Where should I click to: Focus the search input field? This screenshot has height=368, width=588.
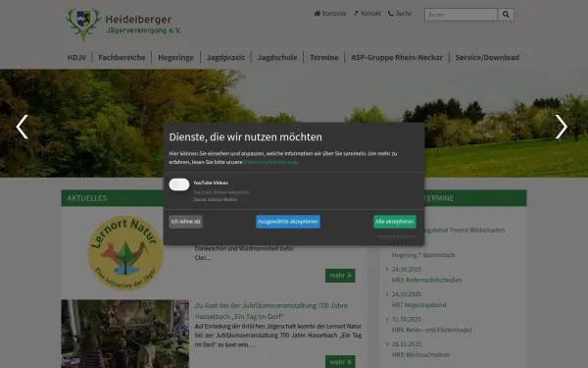tap(461, 15)
